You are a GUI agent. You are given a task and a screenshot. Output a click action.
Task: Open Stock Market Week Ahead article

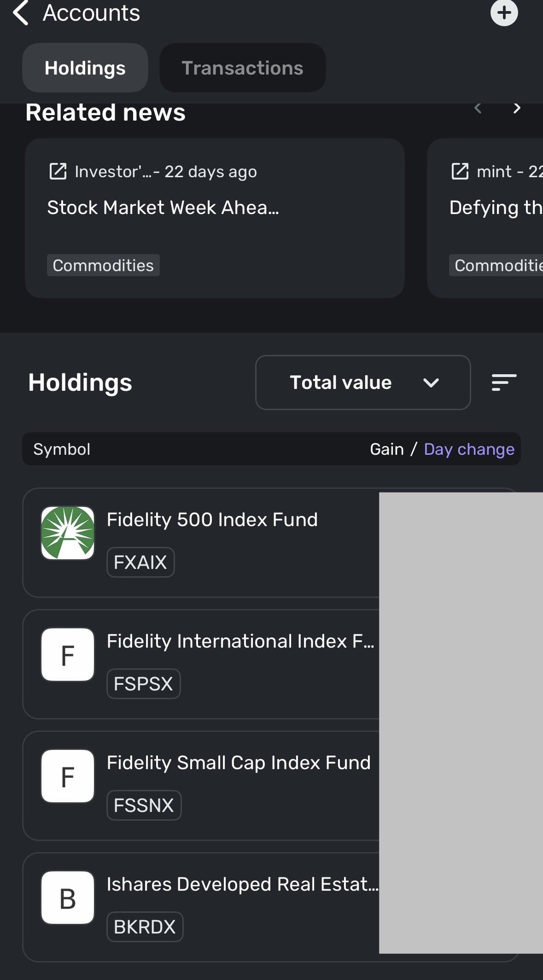click(163, 208)
